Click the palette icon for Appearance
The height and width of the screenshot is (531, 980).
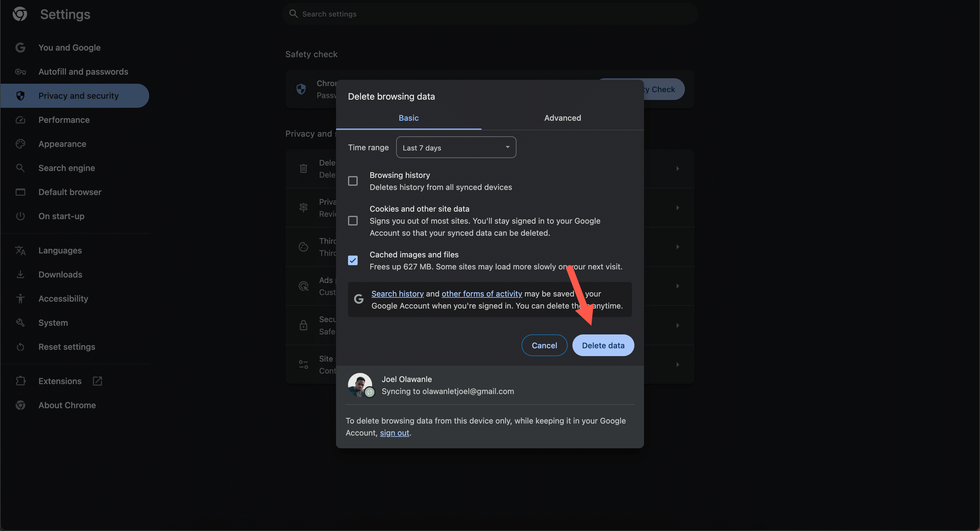click(20, 144)
